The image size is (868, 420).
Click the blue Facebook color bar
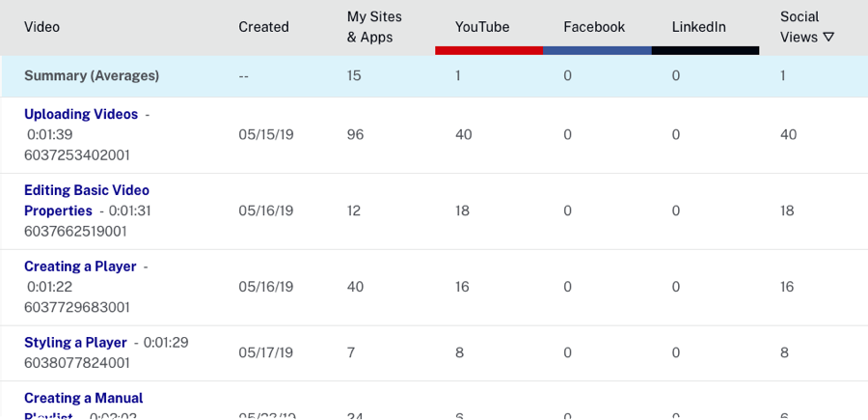pyautogui.click(x=597, y=50)
